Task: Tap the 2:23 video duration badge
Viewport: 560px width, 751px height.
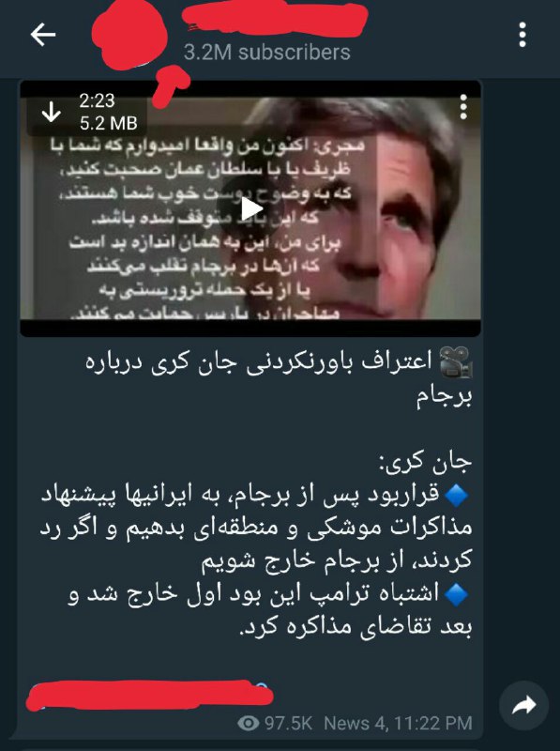Action: 97,100
